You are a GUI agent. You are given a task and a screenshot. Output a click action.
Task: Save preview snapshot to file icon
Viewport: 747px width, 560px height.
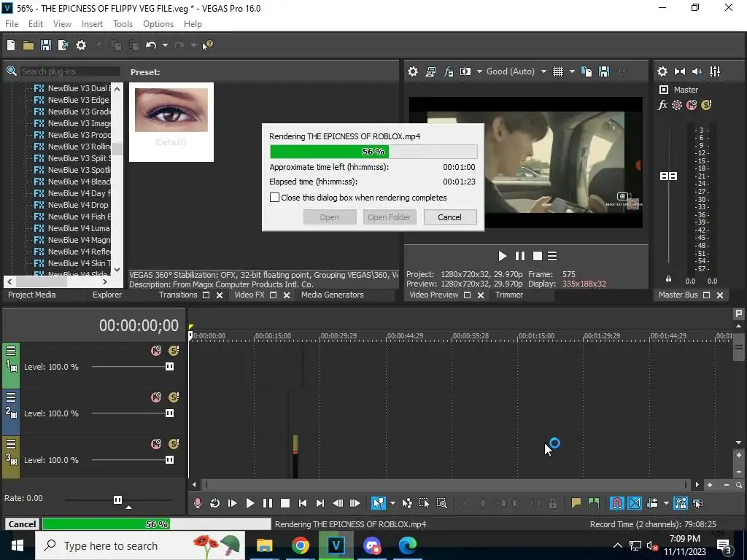(x=604, y=71)
